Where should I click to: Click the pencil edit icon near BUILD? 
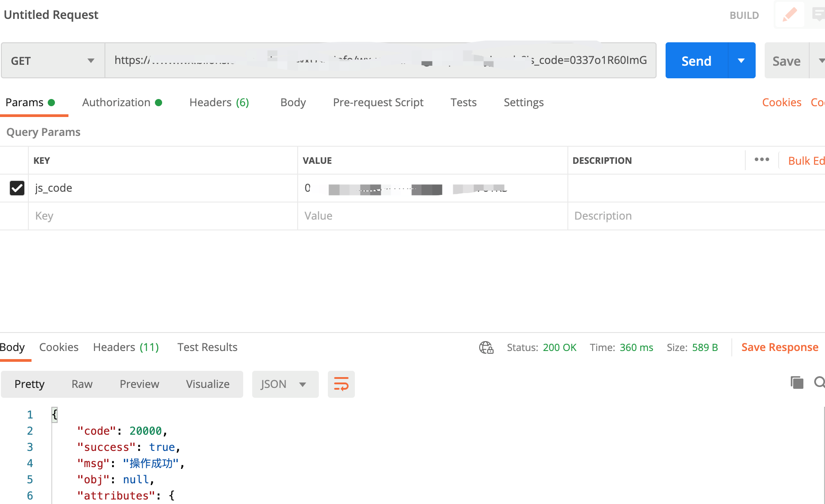[x=789, y=15]
